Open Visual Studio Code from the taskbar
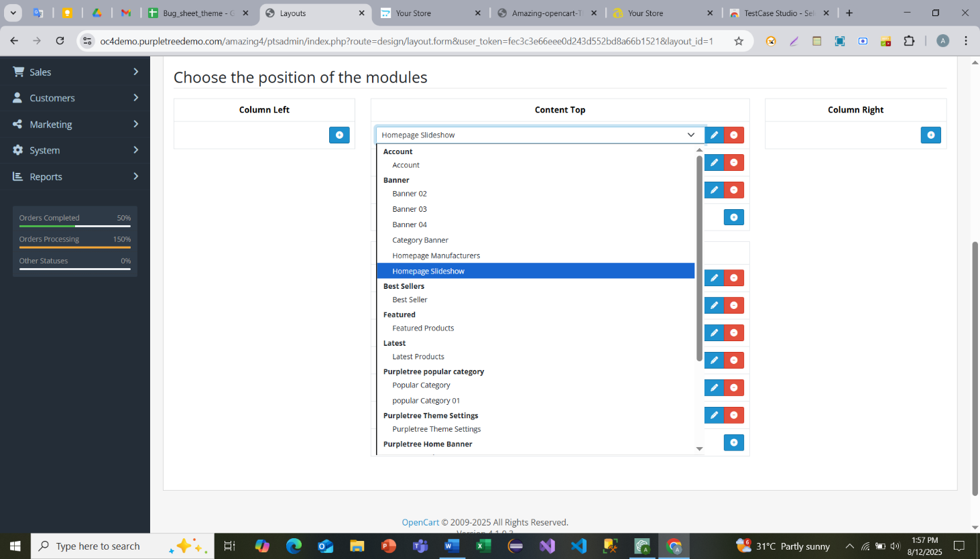This screenshot has width=980, height=559. (x=578, y=546)
